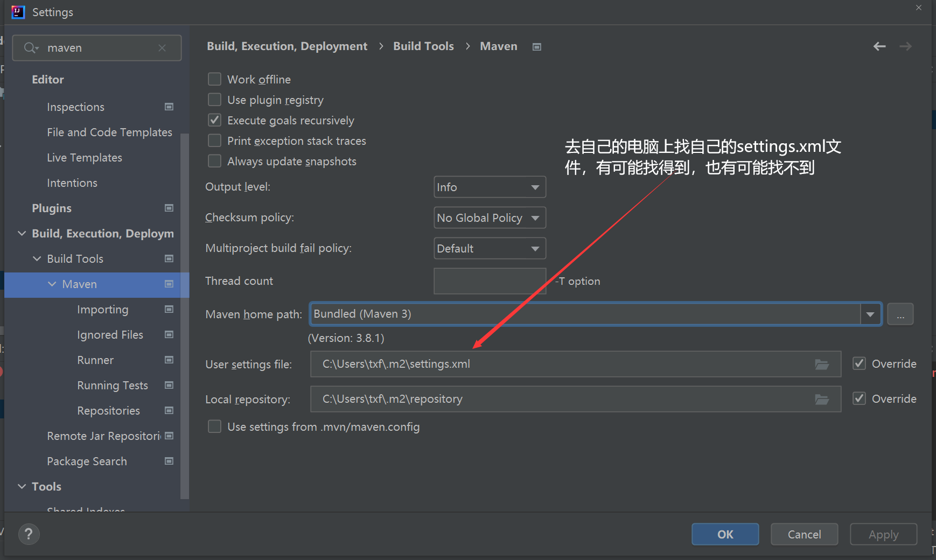The width and height of the screenshot is (936, 560).
Task: Close the Settings dialog window
Action: click(x=919, y=8)
